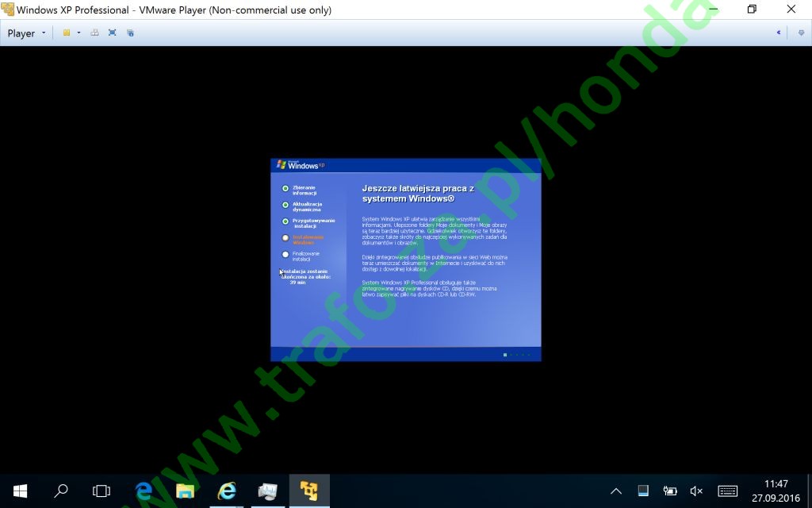
Task: Select the VMware Player taskbar button
Action: 309,491
